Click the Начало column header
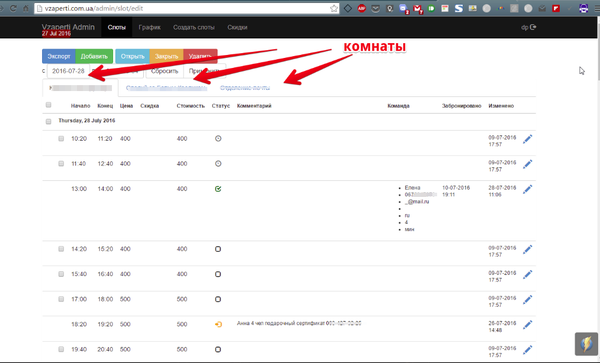600x363 pixels. point(80,106)
